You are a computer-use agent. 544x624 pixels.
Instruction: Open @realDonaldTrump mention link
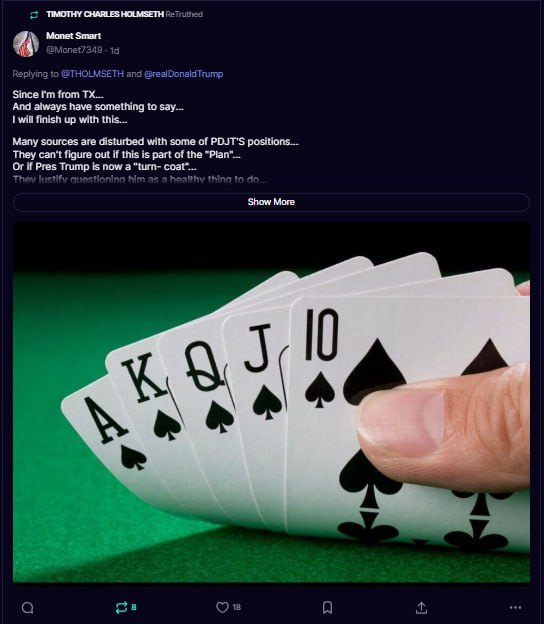[x=183, y=74]
